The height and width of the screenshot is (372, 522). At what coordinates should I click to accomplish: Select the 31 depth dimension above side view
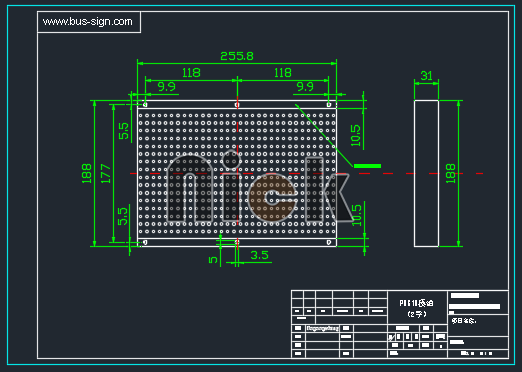[426, 76]
